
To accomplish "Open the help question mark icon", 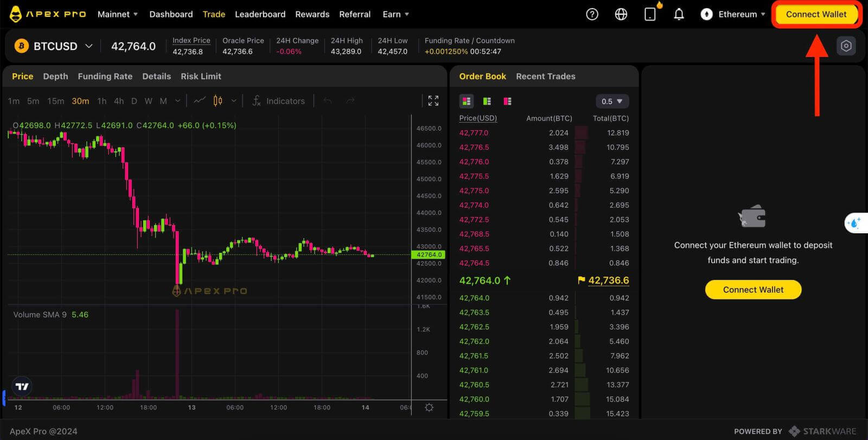I will point(592,15).
